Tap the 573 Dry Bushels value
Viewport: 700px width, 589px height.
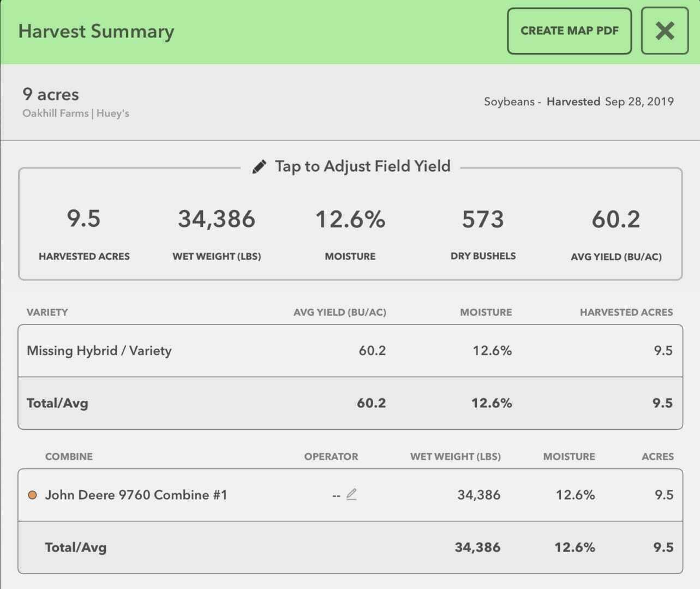(483, 219)
